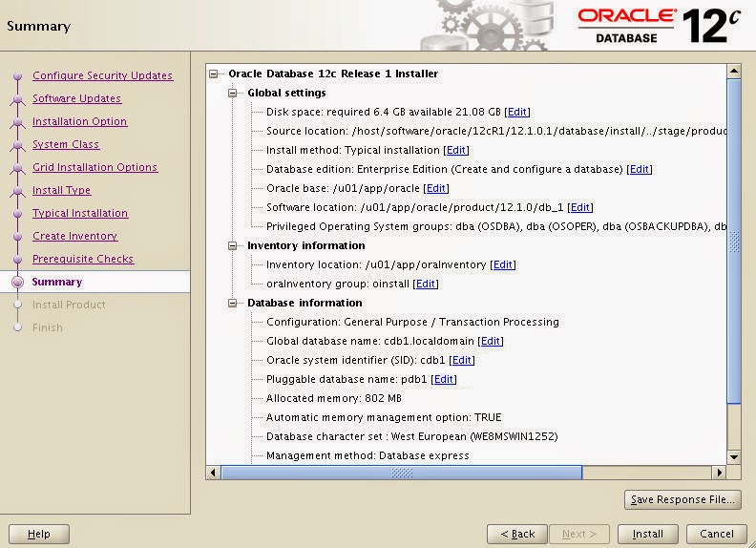
Task: Go to Configure Security Updates step
Action: pos(102,75)
